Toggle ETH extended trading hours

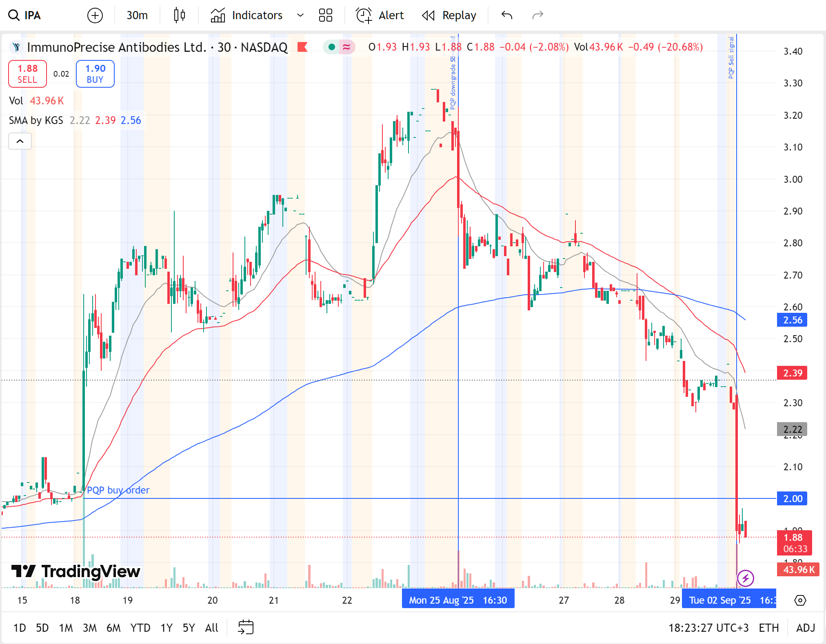pyautogui.click(x=768, y=628)
